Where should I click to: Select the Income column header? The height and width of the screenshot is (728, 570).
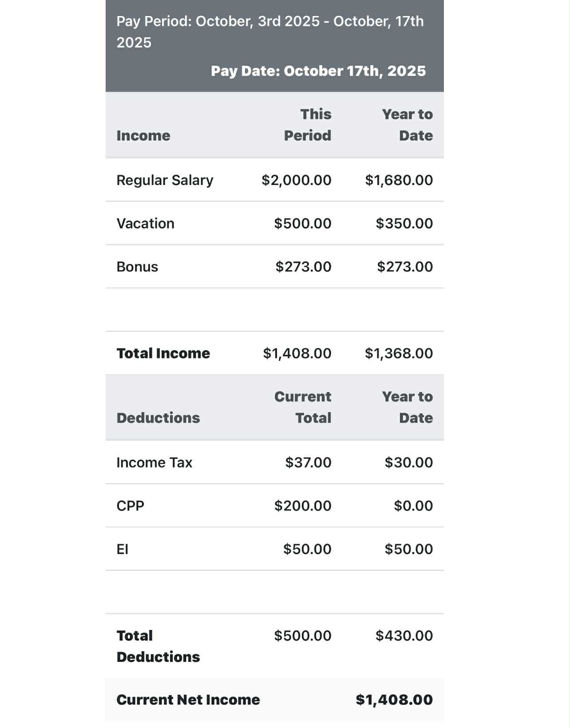143,135
